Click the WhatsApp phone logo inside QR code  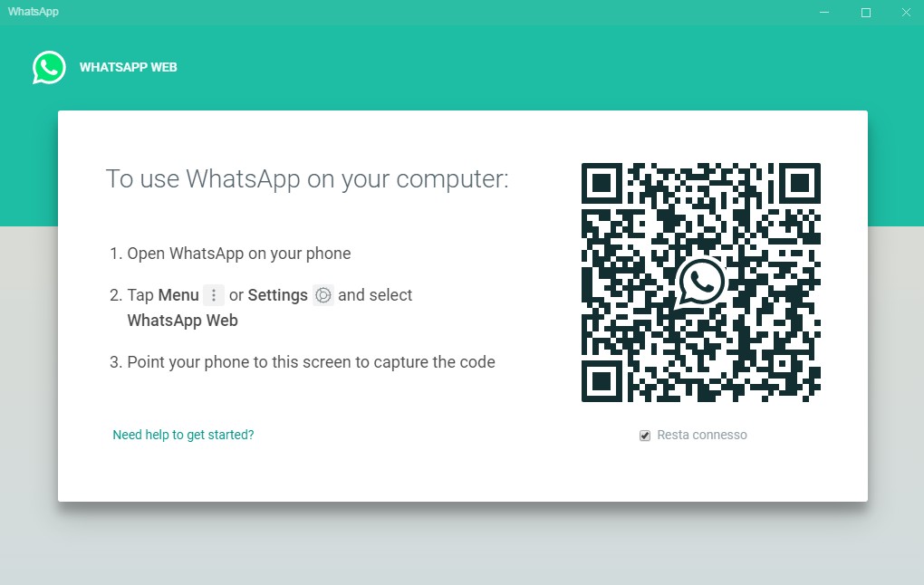click(700, 283)
